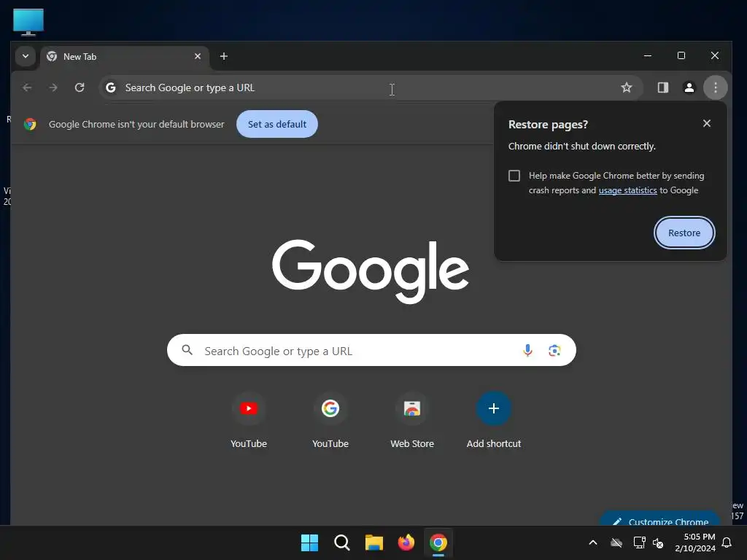
Task: Open the Windows Start menu
Action: pos(309,542)
